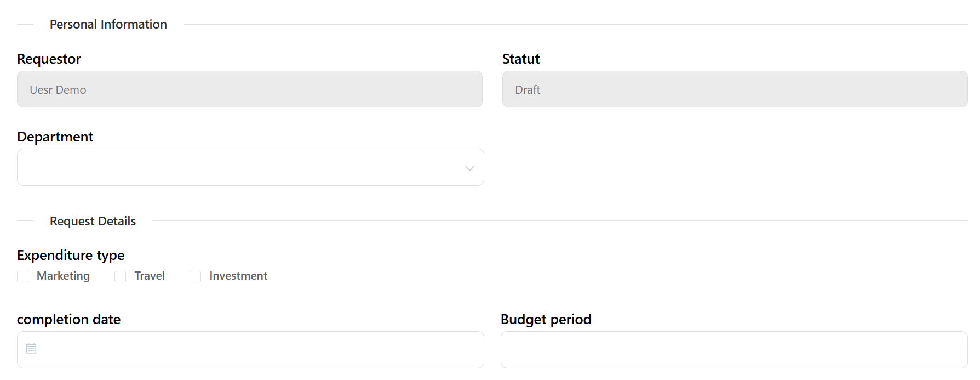Click the Department field label
This screenshot has width=980, height=380.
coord(55,137)
